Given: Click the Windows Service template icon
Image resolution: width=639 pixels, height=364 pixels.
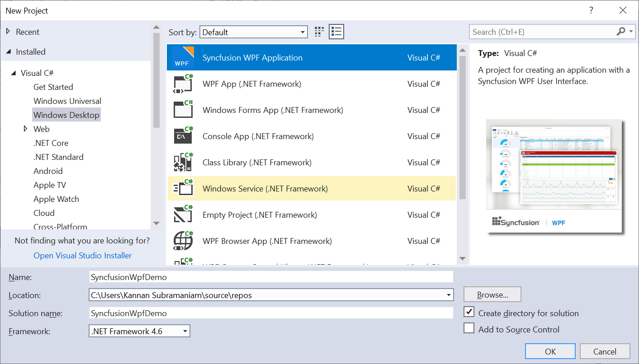Looking at the screenshot, I should click(183, 188).
